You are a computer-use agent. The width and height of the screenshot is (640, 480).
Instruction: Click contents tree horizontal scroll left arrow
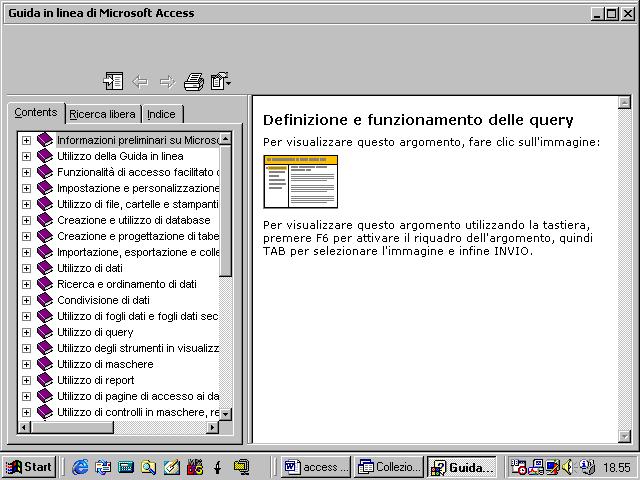point(24,427)
